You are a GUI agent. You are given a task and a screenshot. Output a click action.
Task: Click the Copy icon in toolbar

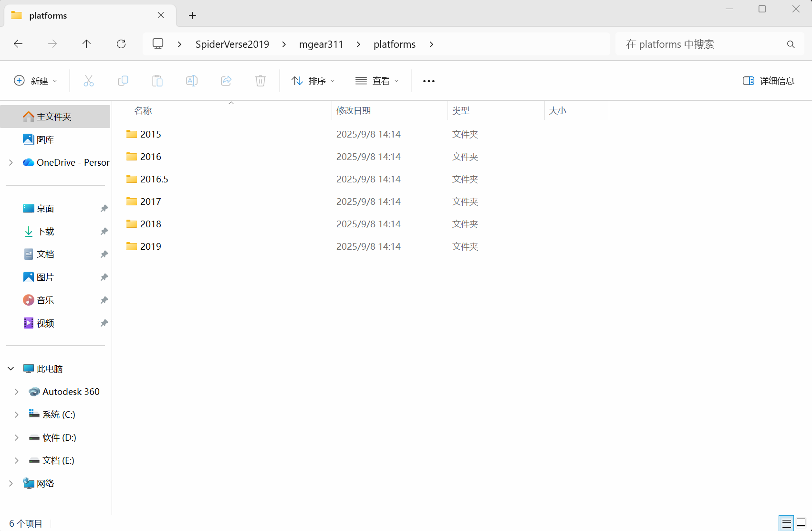(123, 81)
